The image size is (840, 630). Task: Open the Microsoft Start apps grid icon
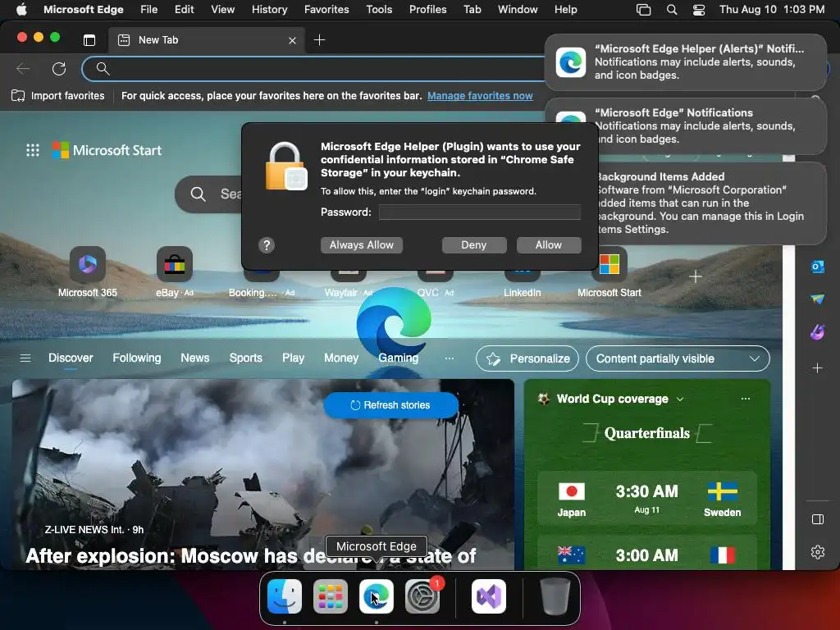(x=33, y=150)
